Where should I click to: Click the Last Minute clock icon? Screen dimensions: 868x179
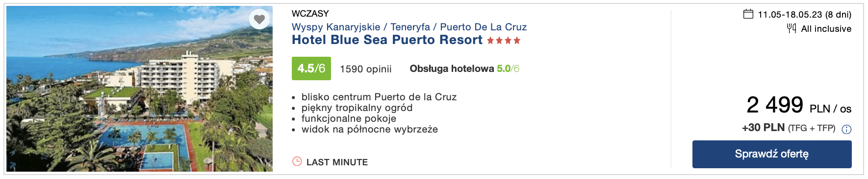297,161
